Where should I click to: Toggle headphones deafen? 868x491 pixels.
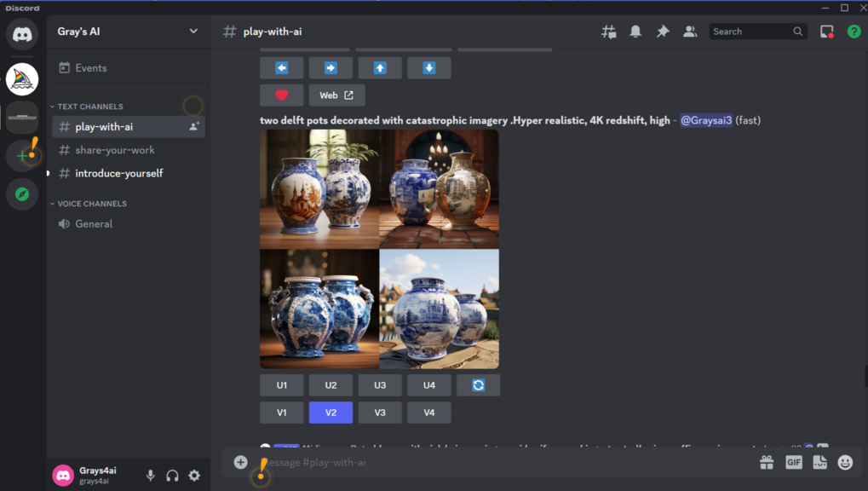pos(173,476)
